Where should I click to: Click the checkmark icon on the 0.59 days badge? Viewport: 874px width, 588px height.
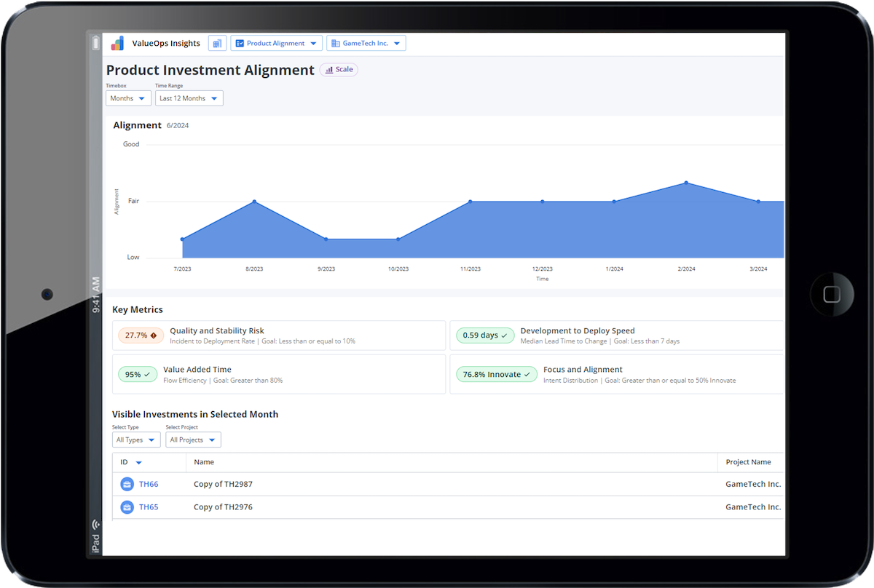point(504,335)
